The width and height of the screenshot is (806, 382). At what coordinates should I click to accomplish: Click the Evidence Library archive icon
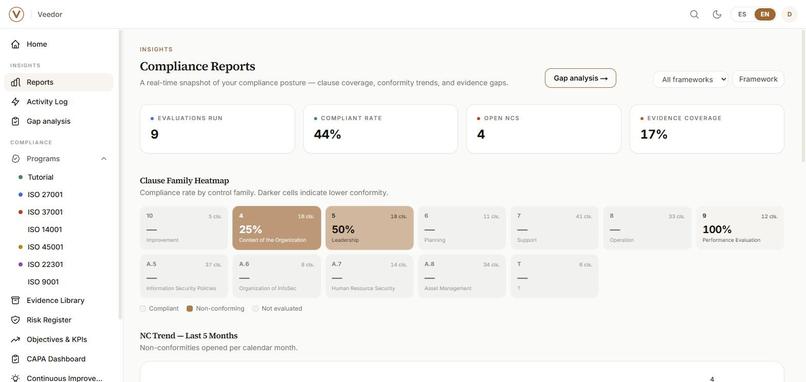[x=15, y=300]
